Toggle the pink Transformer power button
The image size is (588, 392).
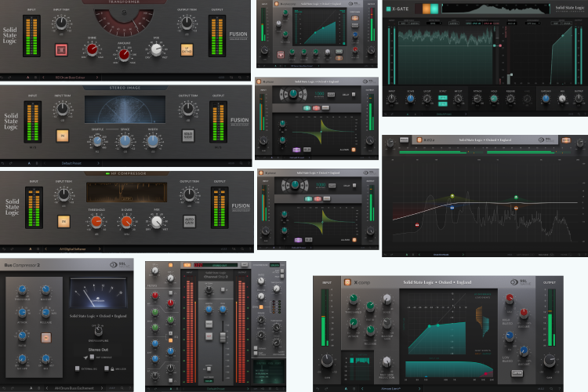click(61, 50)
